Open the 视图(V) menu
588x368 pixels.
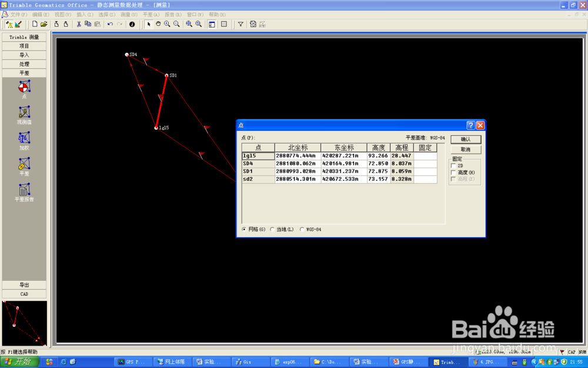tap(63, 15)
